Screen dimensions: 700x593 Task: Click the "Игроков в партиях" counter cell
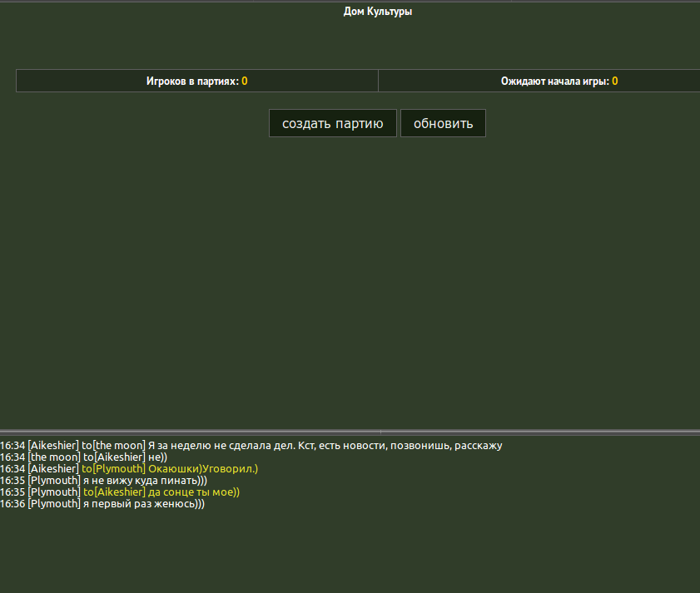click(197, 81)
